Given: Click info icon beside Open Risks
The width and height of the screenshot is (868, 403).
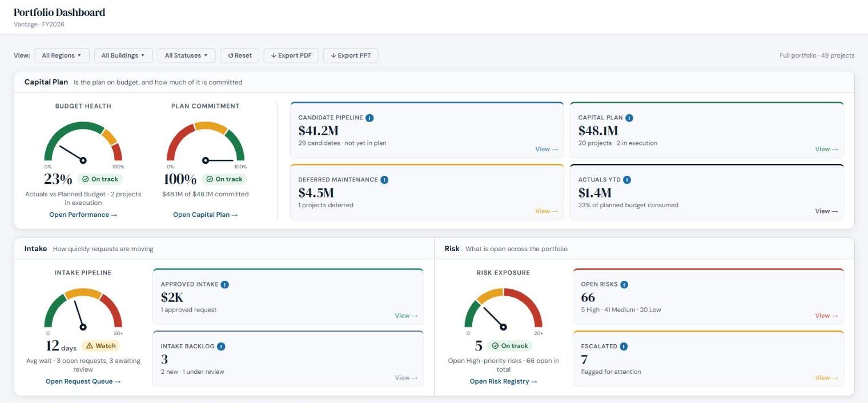Looking at the screenshot, I should point(624,284).
